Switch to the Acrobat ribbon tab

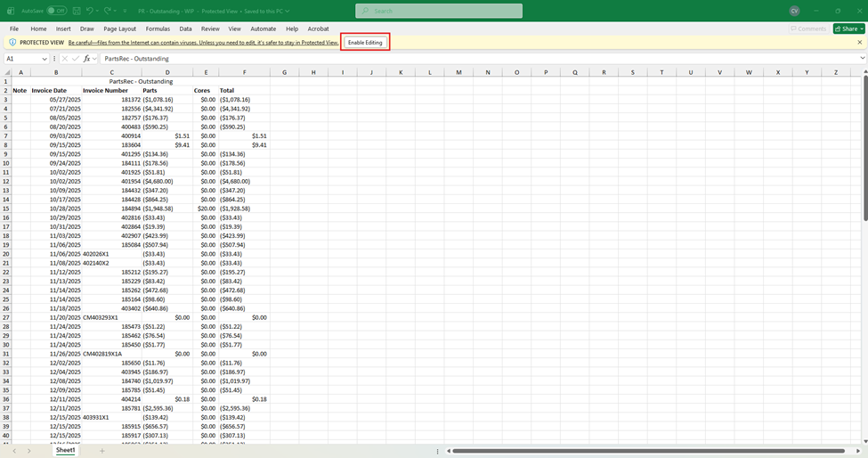tap(319, 29)
